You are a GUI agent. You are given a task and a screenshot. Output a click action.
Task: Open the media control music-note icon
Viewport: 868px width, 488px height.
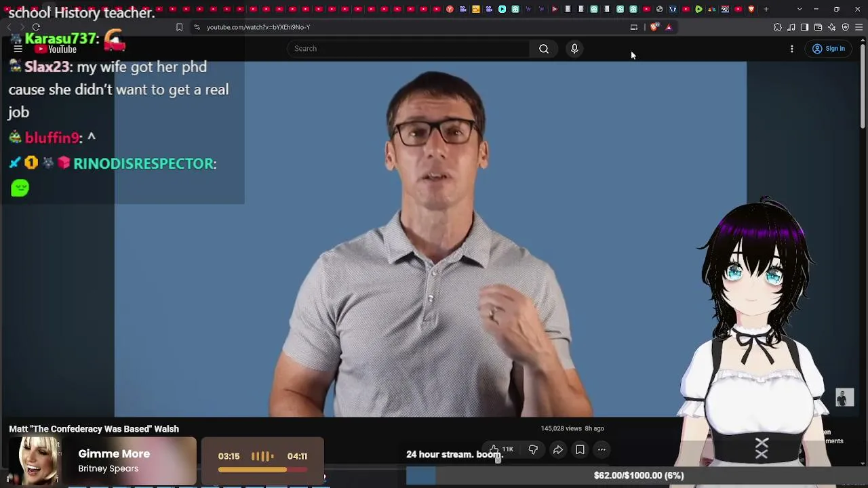(791, 27)
